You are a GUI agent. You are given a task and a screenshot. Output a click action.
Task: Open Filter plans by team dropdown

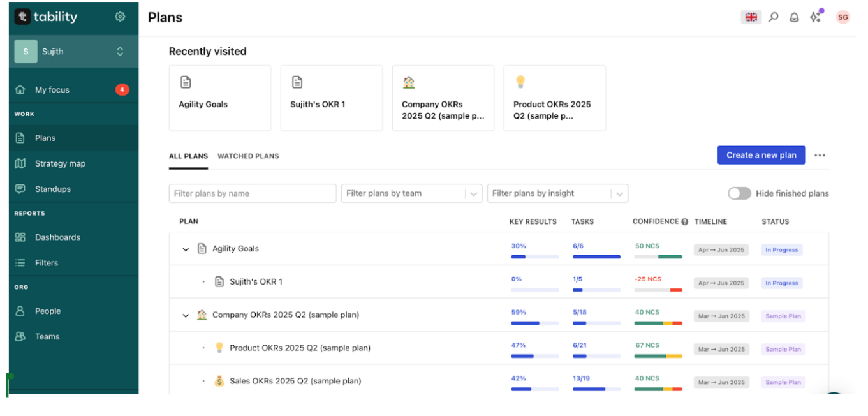point(411,193)
